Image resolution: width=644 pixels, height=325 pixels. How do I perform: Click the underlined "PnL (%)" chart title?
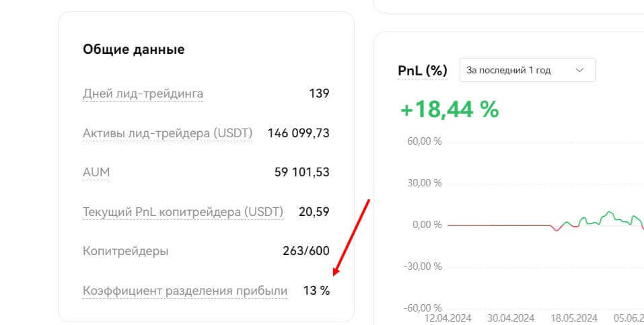pyautogui.click(x=423, y=70)
